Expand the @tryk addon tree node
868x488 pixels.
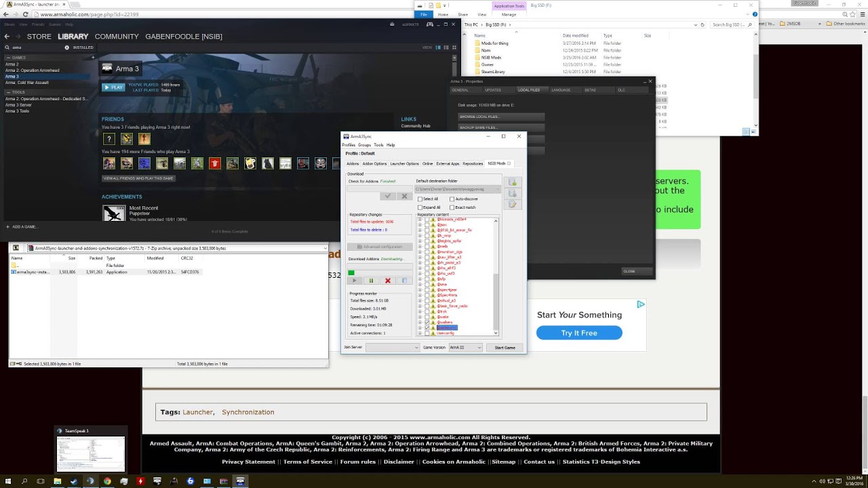(x=420, y=312)
